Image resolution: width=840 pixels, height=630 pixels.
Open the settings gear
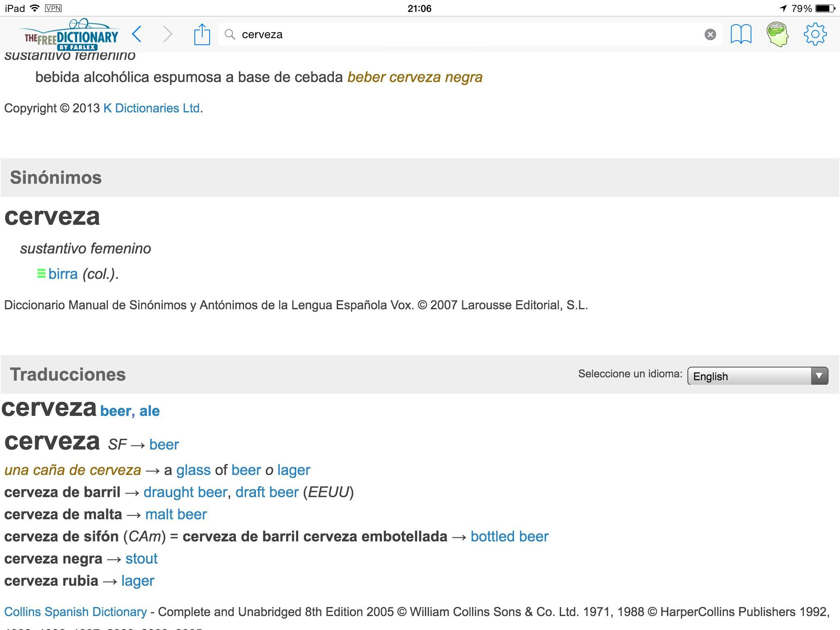815,34
